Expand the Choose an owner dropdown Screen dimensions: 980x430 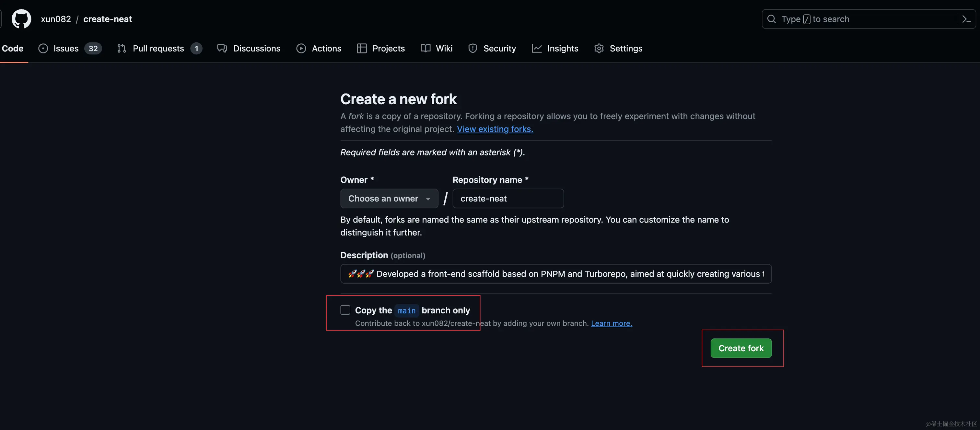(389, 198)
